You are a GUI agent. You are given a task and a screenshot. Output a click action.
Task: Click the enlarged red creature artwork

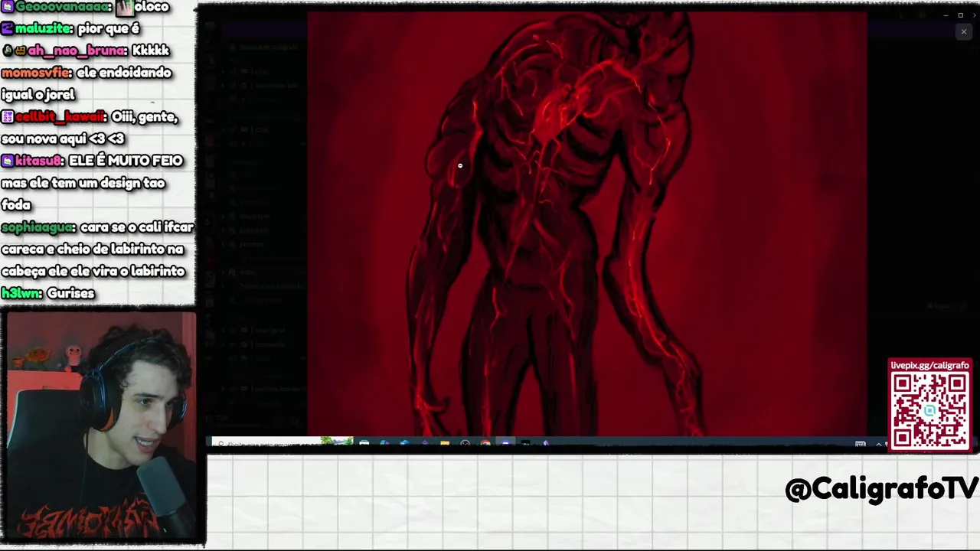click(587, 223)
